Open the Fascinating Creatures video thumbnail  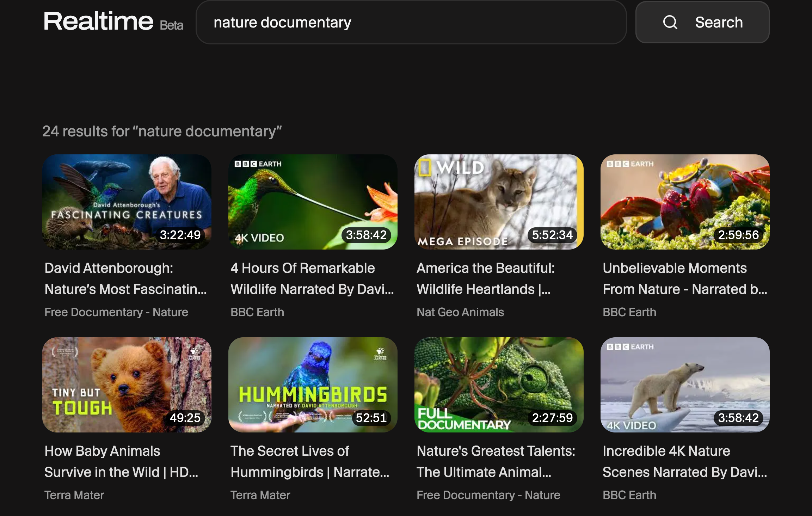click(x=127, y=202)
